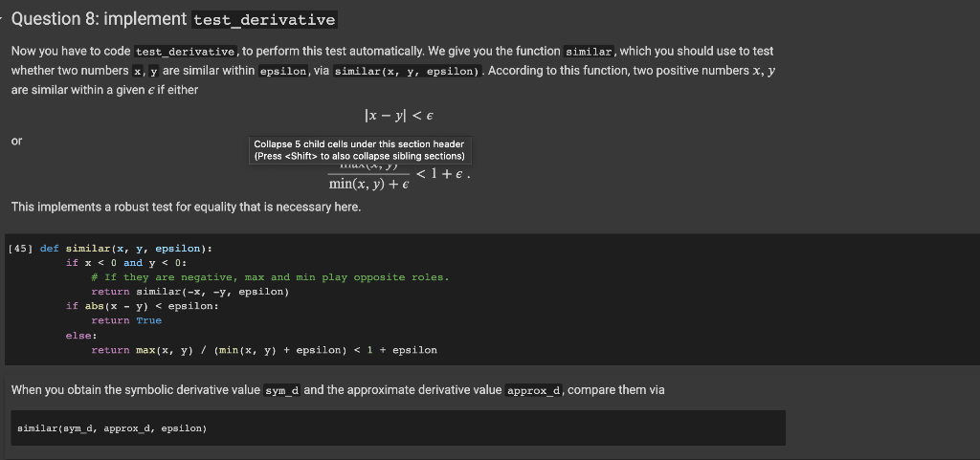This screenshot has width=980, height=460.
Task: Run the cell marked [45]
Action: pyautogui.click(x=19, y=249)
